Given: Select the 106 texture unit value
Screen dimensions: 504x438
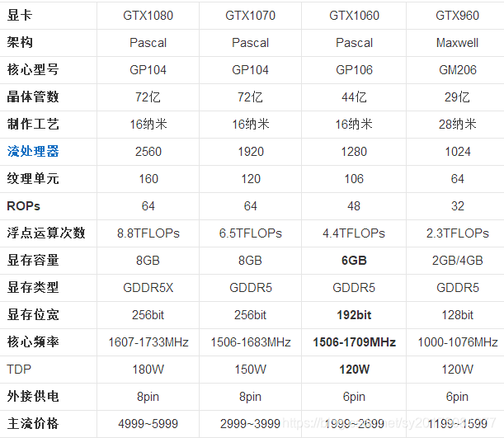Looking at the screenshot, I should [354, 179].
